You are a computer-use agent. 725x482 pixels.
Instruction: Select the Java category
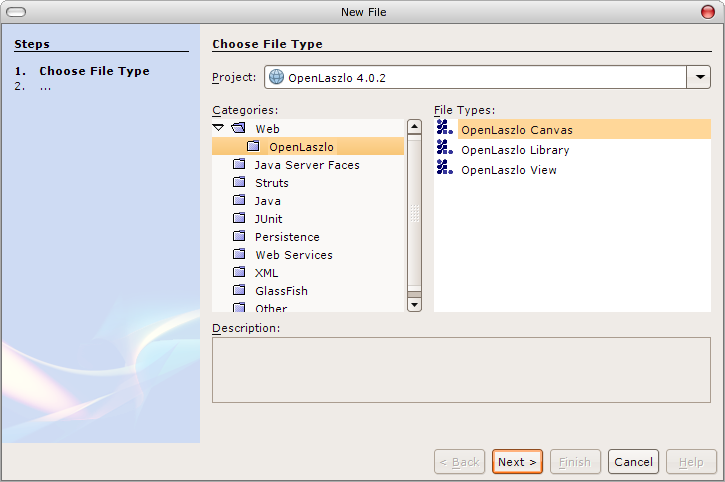[x=268, y=201]
